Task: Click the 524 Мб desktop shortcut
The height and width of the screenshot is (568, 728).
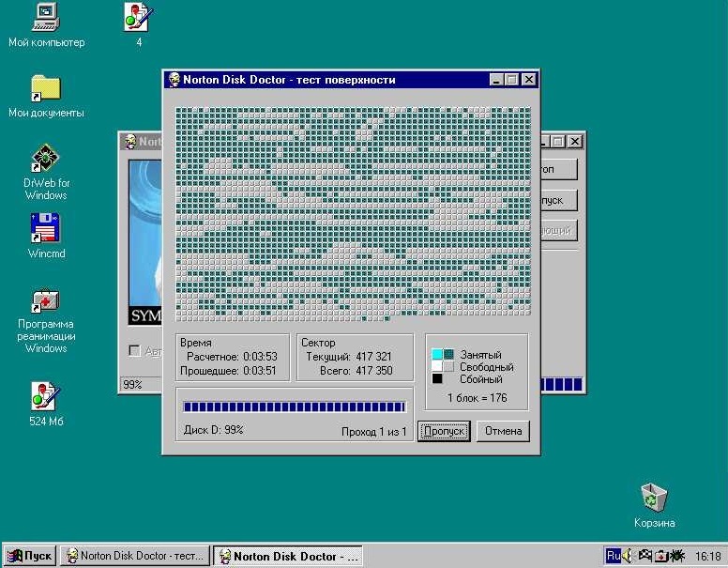Action: coord(45,396)
